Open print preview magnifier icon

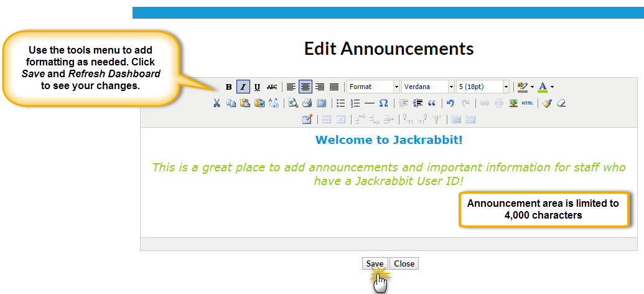click(293, 103)
